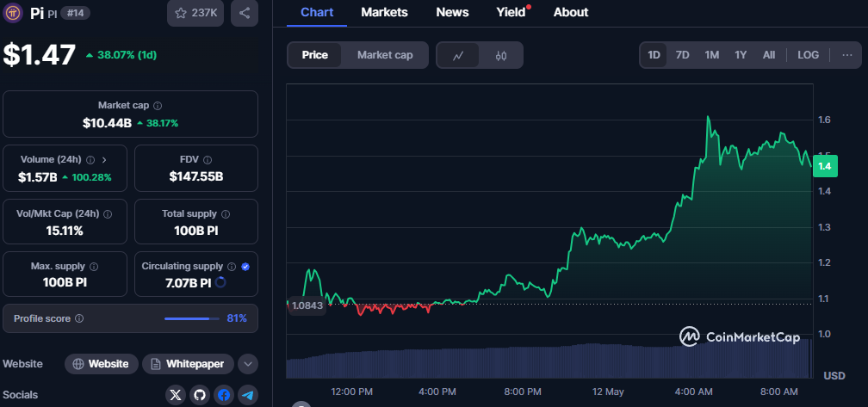
Task: Click the Pi coin logo icon
Action: (12, 12)
